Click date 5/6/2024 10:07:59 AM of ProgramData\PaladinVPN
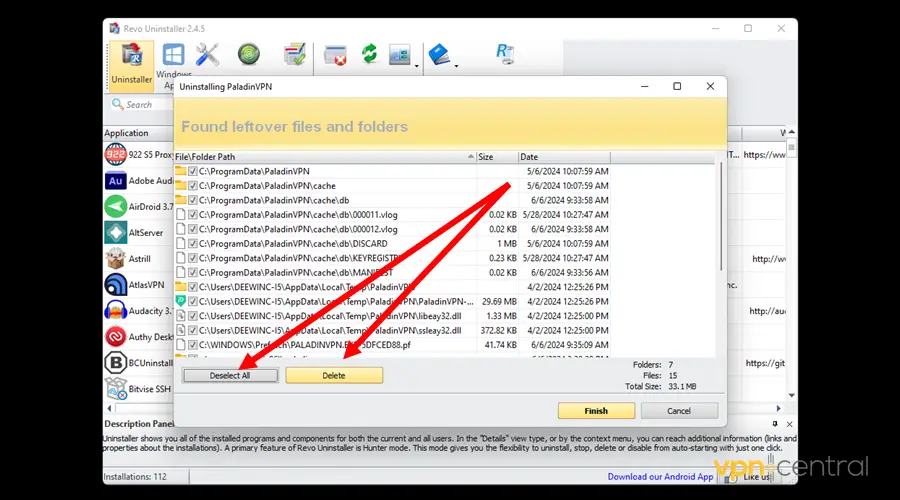 click(x=567, y=171)
